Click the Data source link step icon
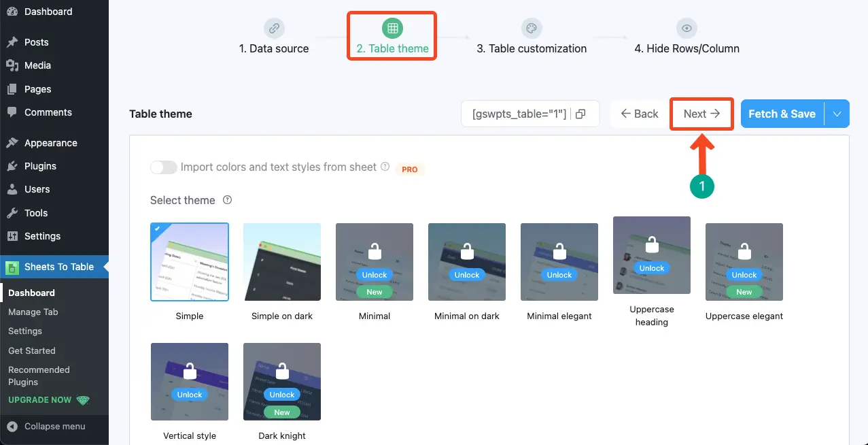The image size is (868, 445). pyautogui.click(x=274, y=29)
